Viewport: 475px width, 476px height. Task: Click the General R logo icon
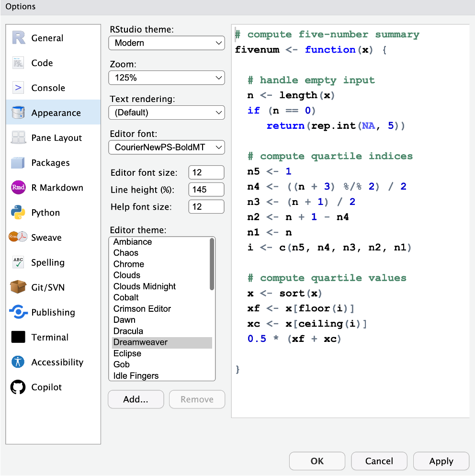pyautogui.click(x=18, y=38)
